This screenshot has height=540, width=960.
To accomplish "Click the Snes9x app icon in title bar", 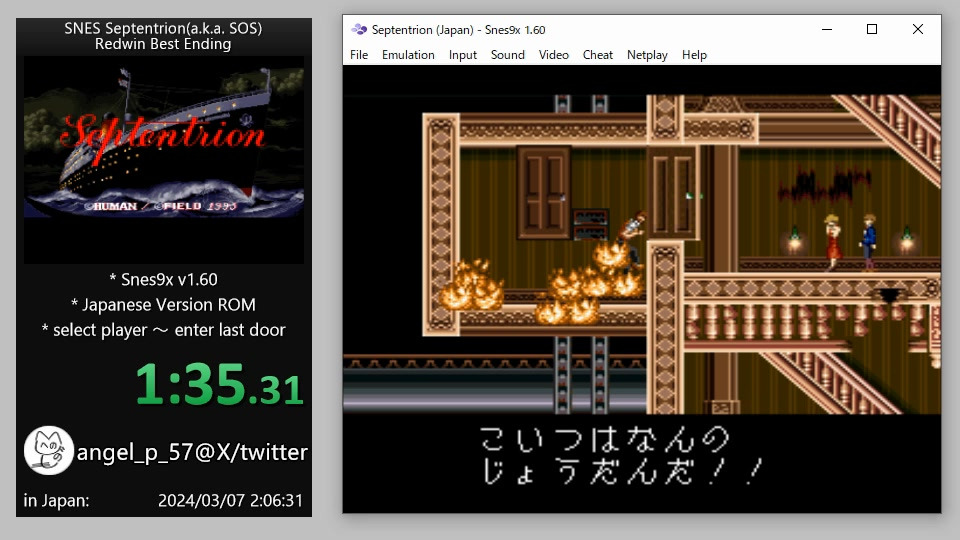I will (359, 29).
